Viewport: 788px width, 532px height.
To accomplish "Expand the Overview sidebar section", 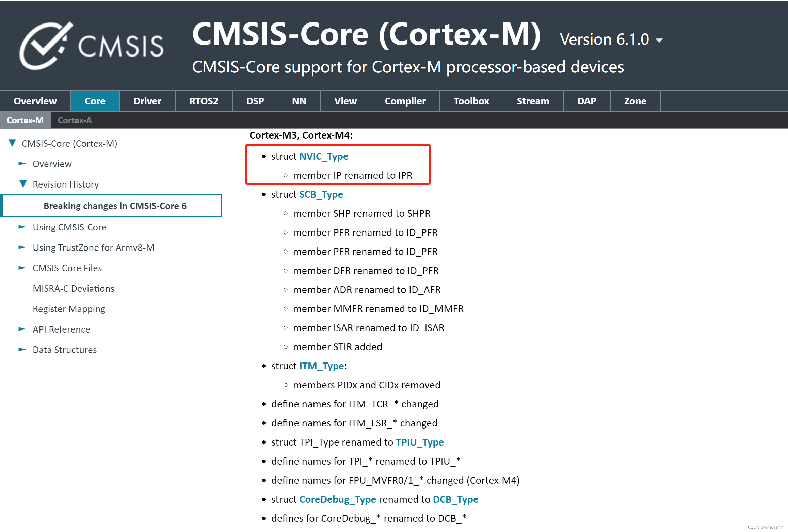I will (x=22, y=164).
